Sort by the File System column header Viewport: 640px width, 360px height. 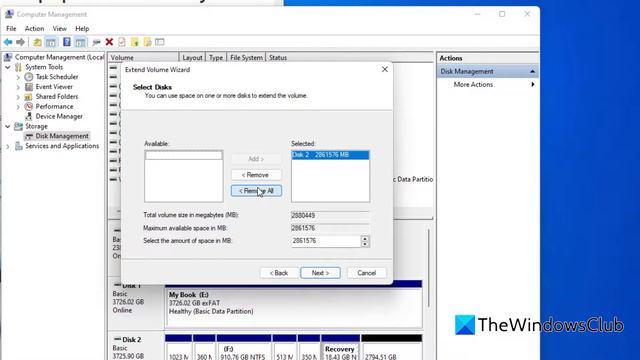246,58
